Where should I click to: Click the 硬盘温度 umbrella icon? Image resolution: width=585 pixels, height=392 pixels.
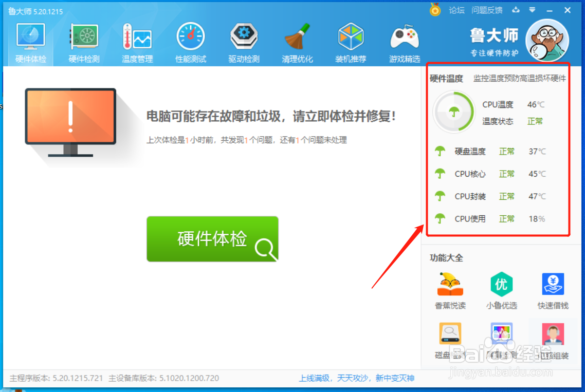pyautogui.click(x=440, y=151)
